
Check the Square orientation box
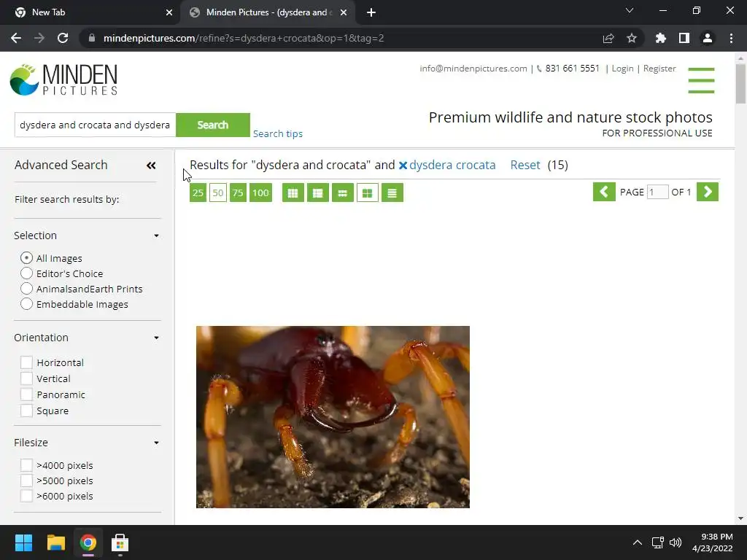pyautogui.click(x=27, y=411)
